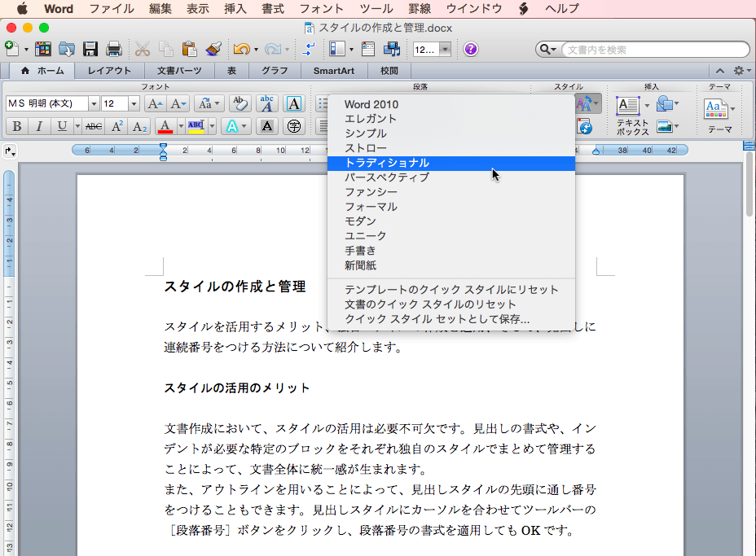Toggle Bold formatting
Image resolution: width=756 pixels, height=556 pixels.
coord(17,126)
